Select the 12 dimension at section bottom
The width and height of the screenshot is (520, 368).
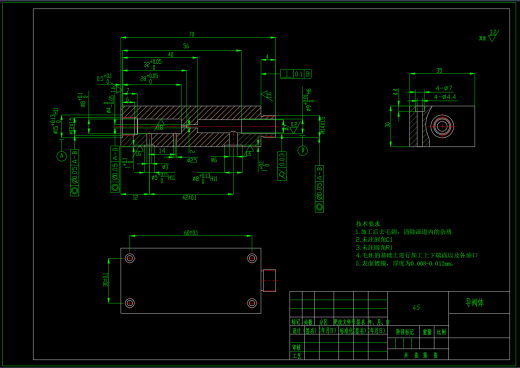(x=135, y=198)
